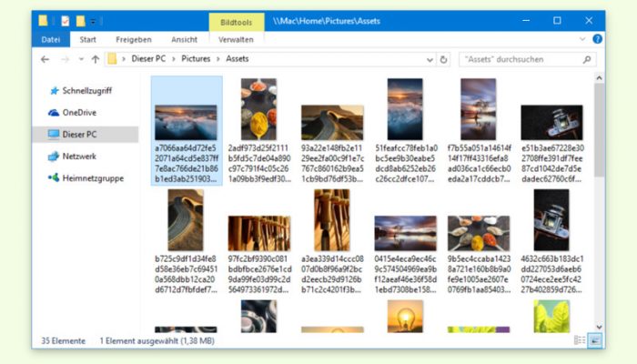The width and height of the screenshot is (637, 364).
Task: Expand the ribbon with the chevron
Action: click(582, 39)
